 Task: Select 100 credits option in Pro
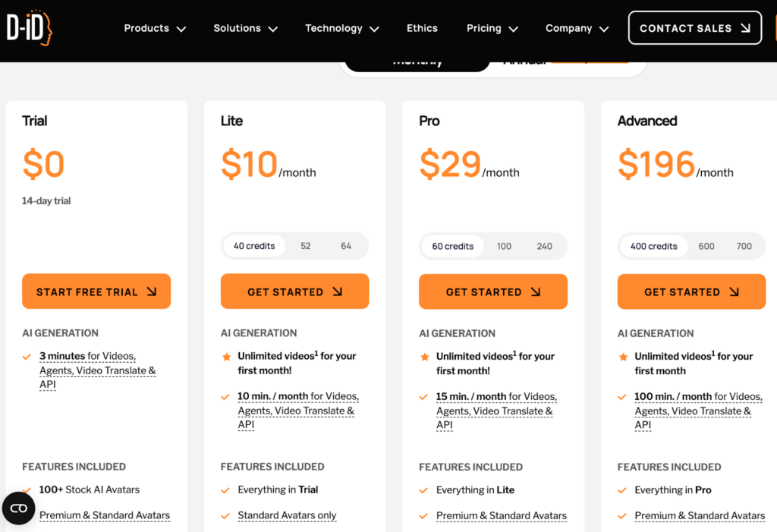(x=504, y=247)
